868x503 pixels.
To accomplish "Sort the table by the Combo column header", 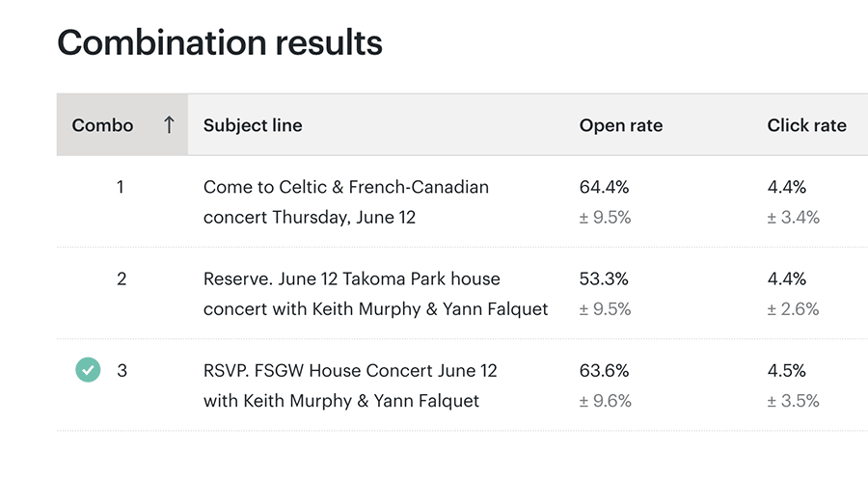I will (x=103, y=125).
